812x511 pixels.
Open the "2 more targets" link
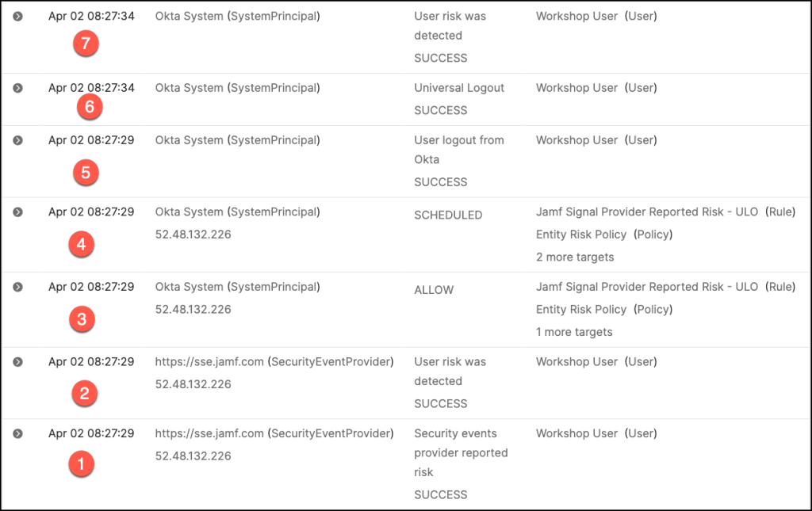click(x=574, y=257)
